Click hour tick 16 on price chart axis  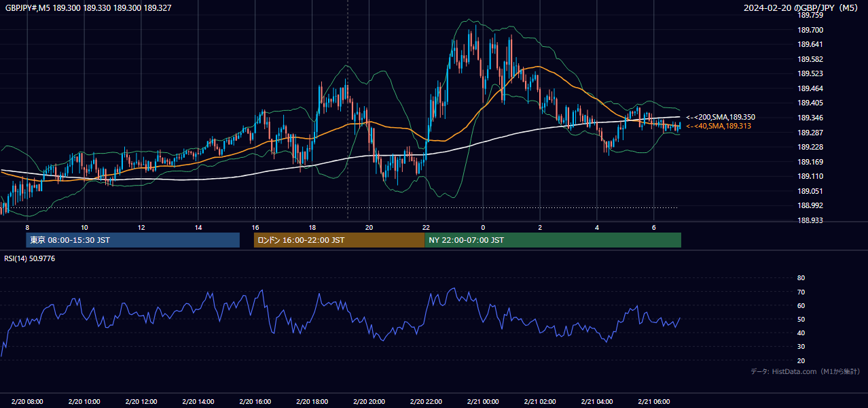click(255, 227)
